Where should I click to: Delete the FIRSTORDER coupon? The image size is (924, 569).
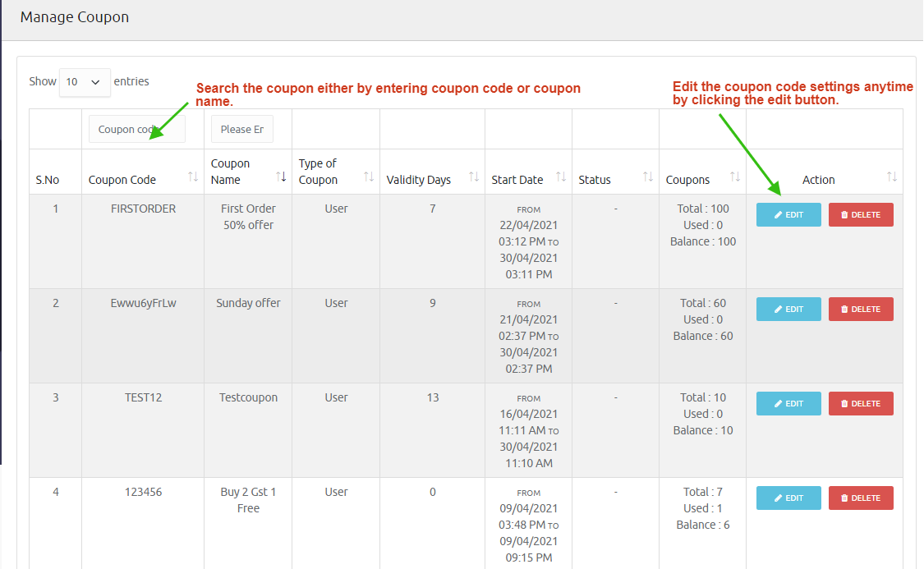point(861,215)
